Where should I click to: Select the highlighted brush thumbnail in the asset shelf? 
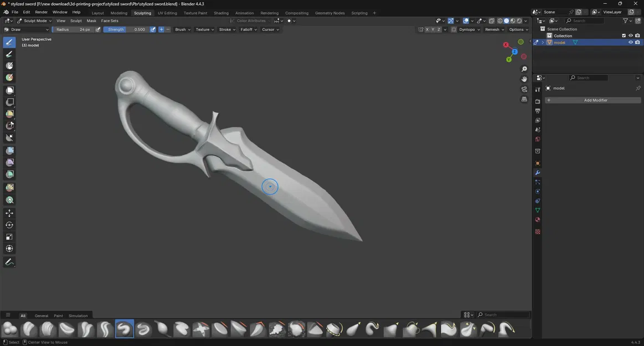coord(124,329)
